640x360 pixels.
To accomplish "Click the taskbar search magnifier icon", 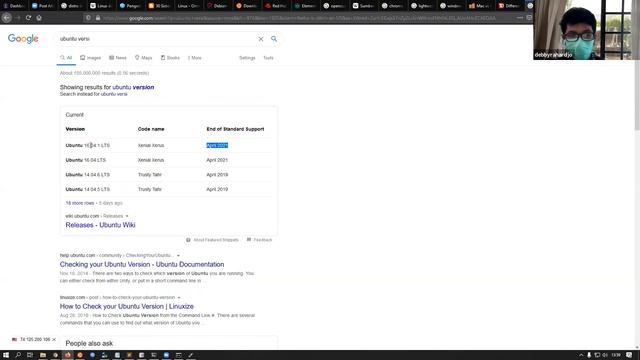I will point(18,355).
